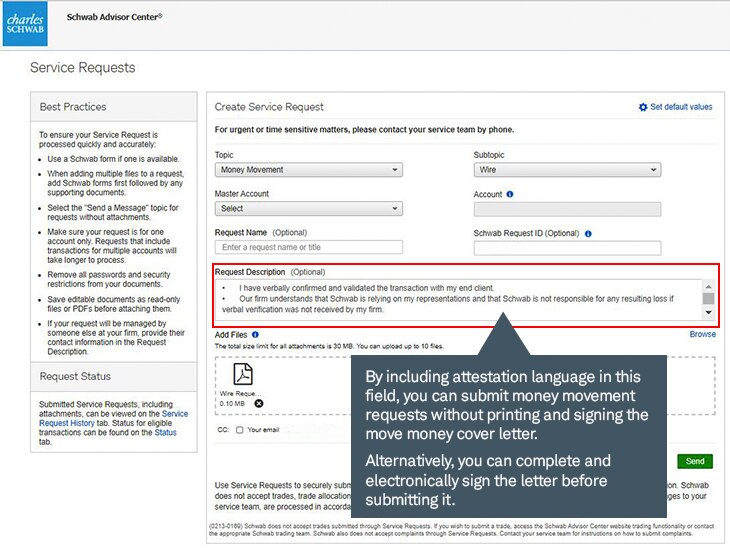Toggle the CC Your email checkbox
730x551 pixels.
(239, 430)
